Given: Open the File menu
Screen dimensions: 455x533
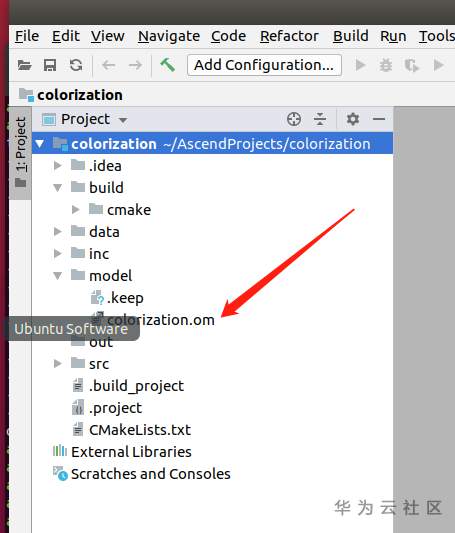Looking at the screenshot, I should point(27,36).
